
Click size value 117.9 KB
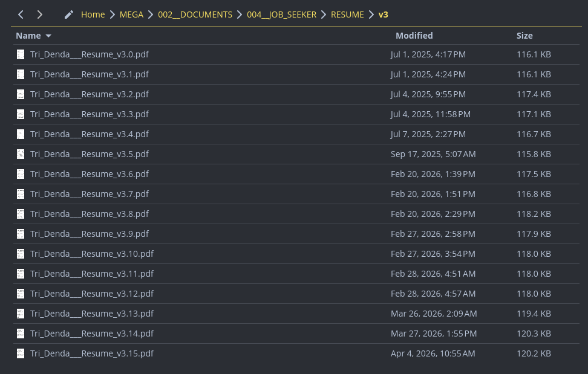click(534, 234)
